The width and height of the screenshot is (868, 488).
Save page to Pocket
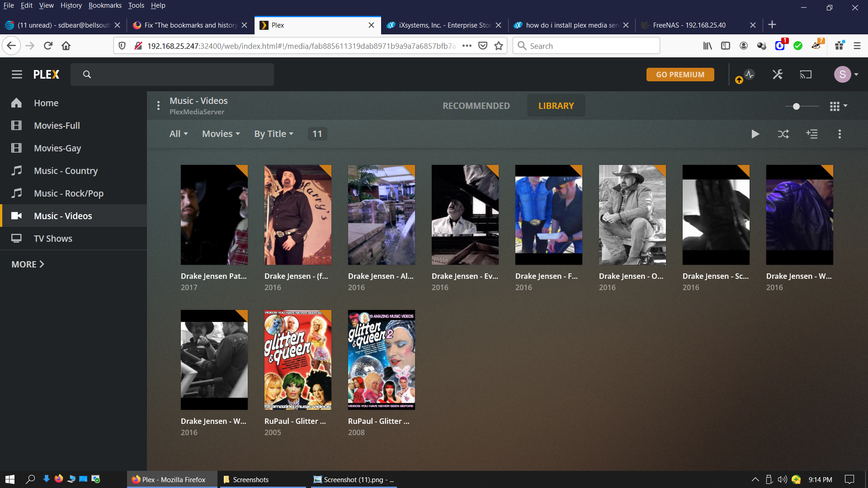coord(483,46)
